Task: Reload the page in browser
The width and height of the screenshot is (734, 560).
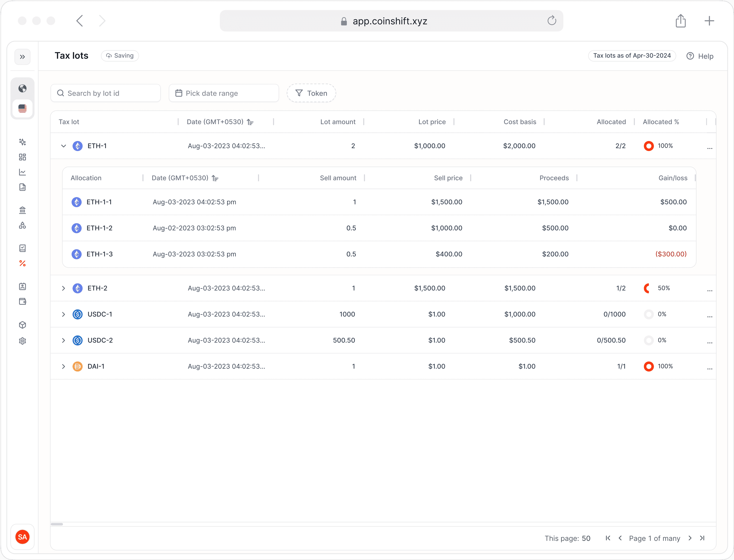Action: tap(552, 21)
